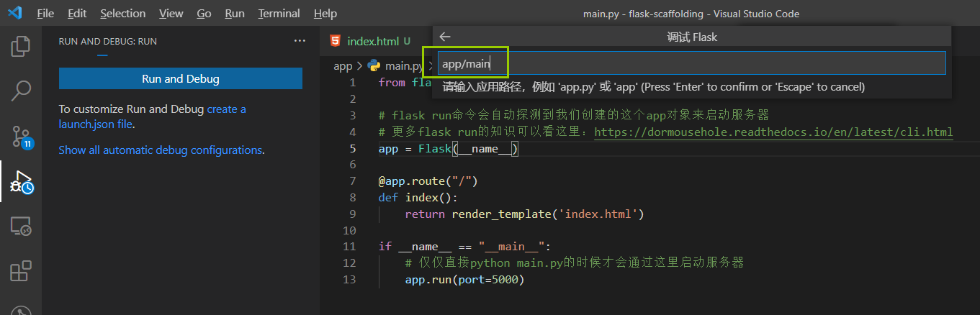Click the Python icon in breadcrumb
Screen dimensions: 980x315
pos(374,65)
